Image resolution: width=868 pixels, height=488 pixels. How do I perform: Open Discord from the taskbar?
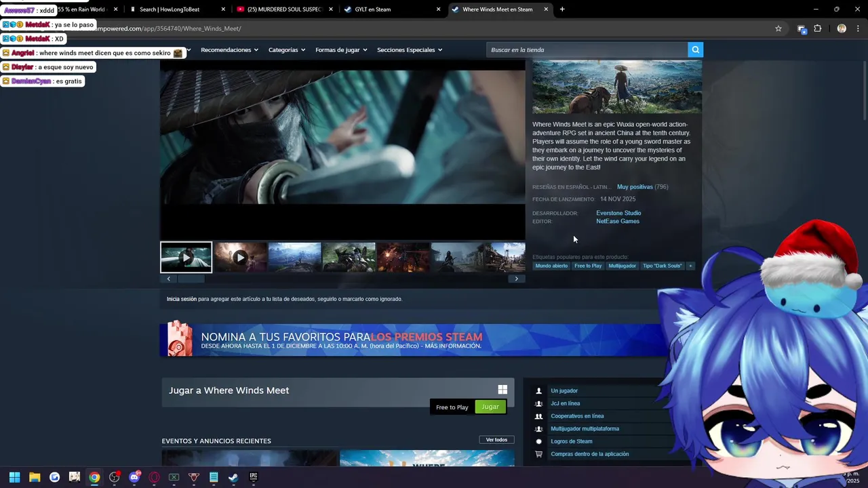(134, 477)
